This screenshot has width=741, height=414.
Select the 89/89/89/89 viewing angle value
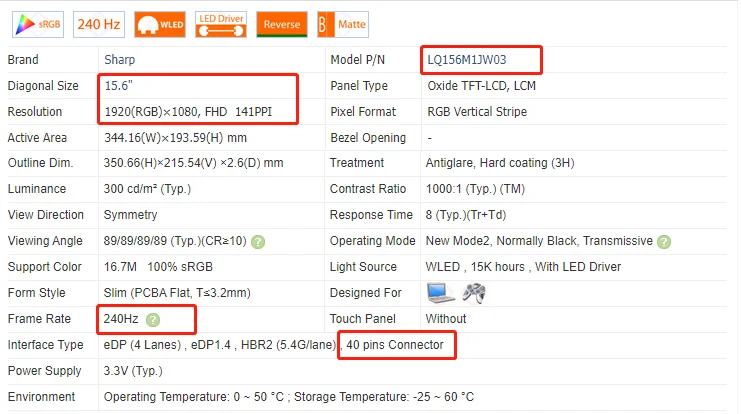click(175, 241)
